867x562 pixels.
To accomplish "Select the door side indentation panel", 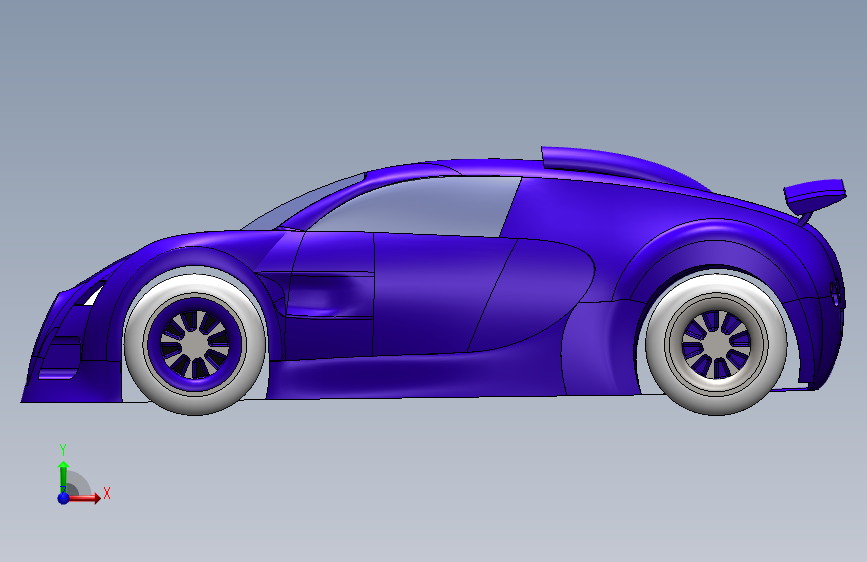I will coord(328,295).
